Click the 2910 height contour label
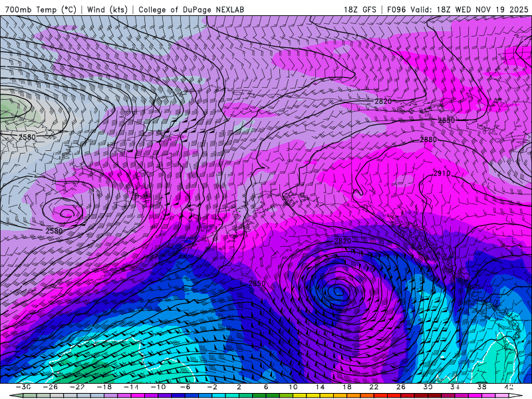This screenshot has height=399, width=532. (442, 174)
